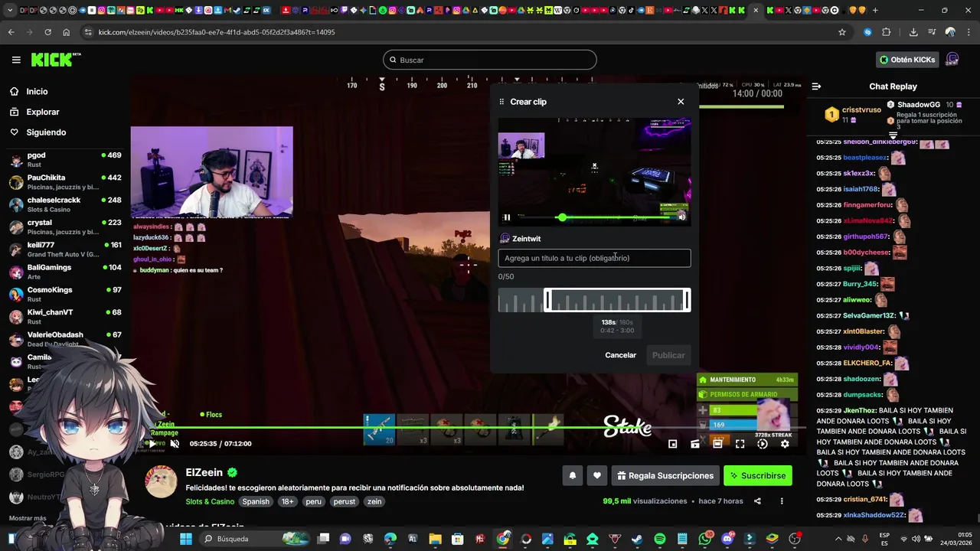Viewport: 980px width, 551px height.
Task: Enter fullscreen video mode
Action: tap(740, 444)
